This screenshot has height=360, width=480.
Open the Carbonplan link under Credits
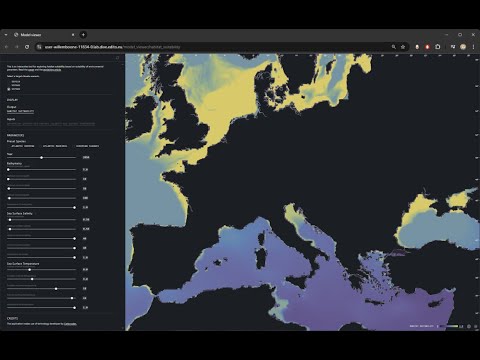point(70,324)
